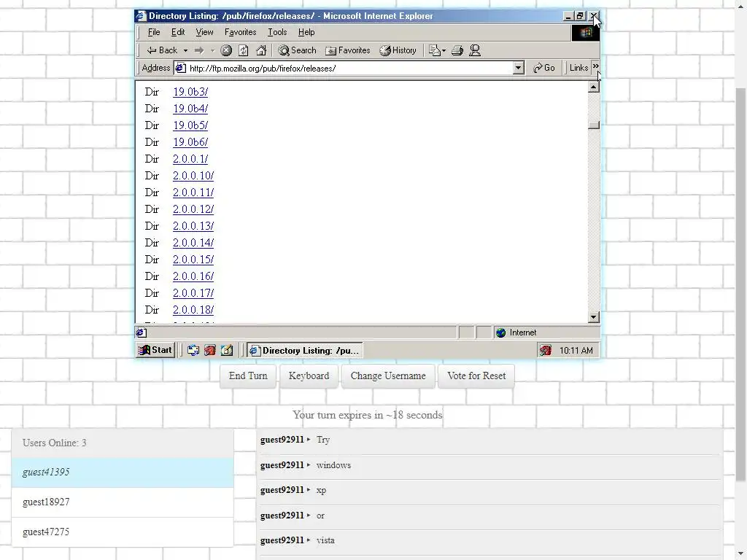Click Show Desktop quick launch icon

pos(193,351)
